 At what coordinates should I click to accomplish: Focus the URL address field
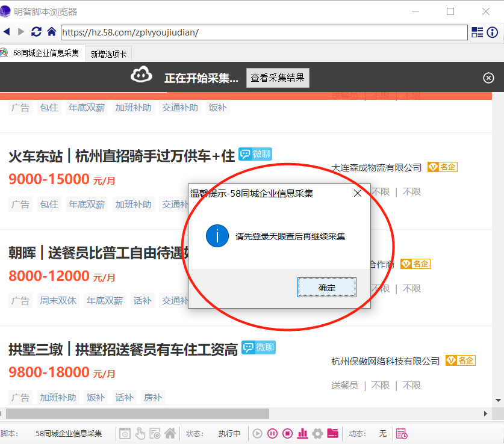(x=264, y=32)
